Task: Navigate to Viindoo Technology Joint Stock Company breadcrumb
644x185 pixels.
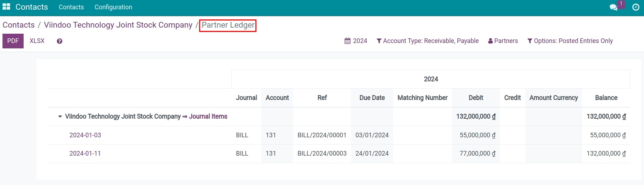Action: (118, 25)
